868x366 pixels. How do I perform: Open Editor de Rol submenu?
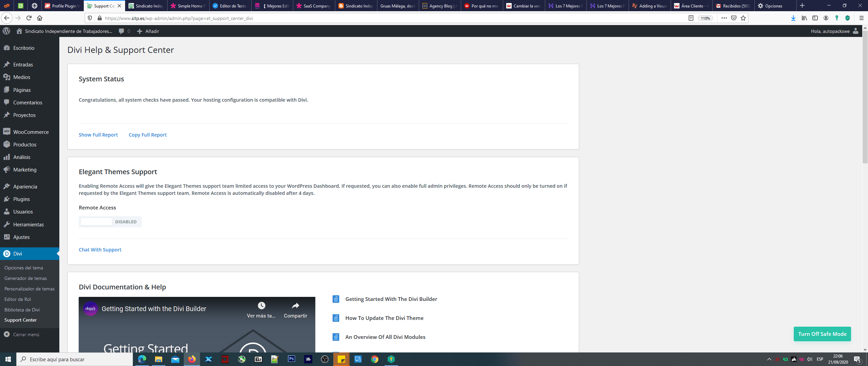[18, 299]
